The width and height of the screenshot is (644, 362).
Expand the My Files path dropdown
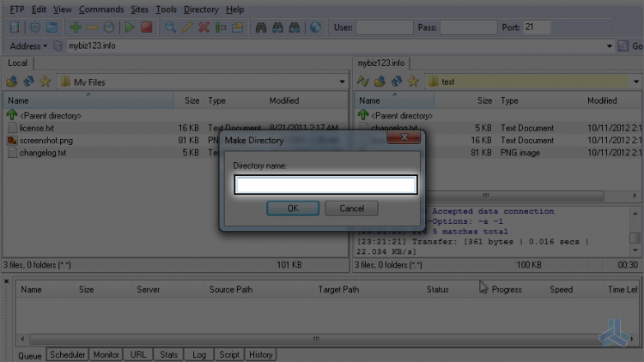pos(342,81)
